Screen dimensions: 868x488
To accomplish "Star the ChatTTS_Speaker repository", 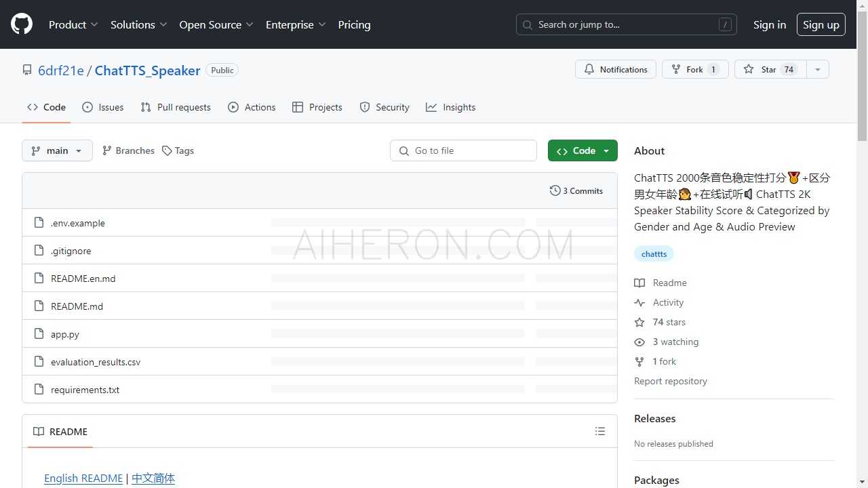I will (769, 70).
